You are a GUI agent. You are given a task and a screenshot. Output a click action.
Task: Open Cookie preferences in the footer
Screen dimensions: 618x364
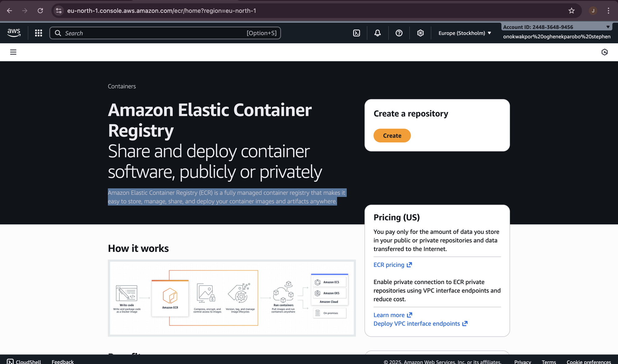pyautogui.click(x=588, y=362)
